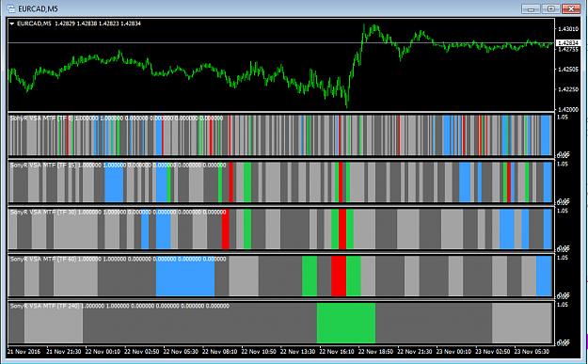Screen dimensions: 588x364
Task: Click the 1.05 scale value of the TF 240 panel
Action: coord(563,305)
